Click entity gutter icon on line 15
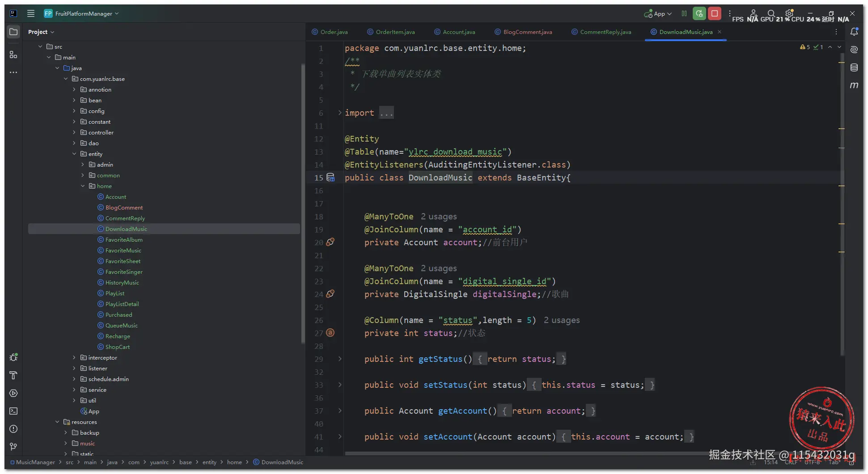868x474 pixels. tap(330, 177)
